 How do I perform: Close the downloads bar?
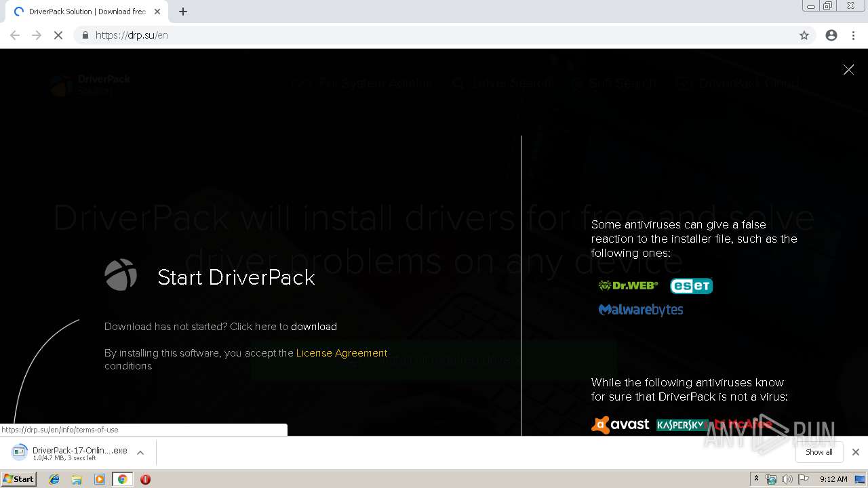856,452
